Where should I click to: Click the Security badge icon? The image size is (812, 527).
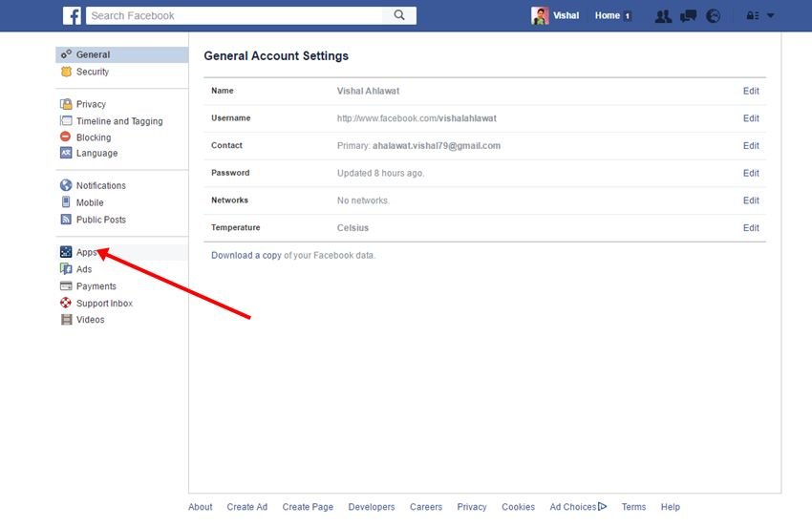coord(66,72)
